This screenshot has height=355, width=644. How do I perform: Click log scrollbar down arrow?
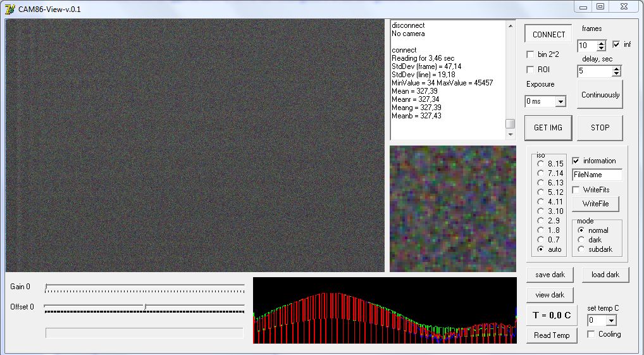click(510, 135)
